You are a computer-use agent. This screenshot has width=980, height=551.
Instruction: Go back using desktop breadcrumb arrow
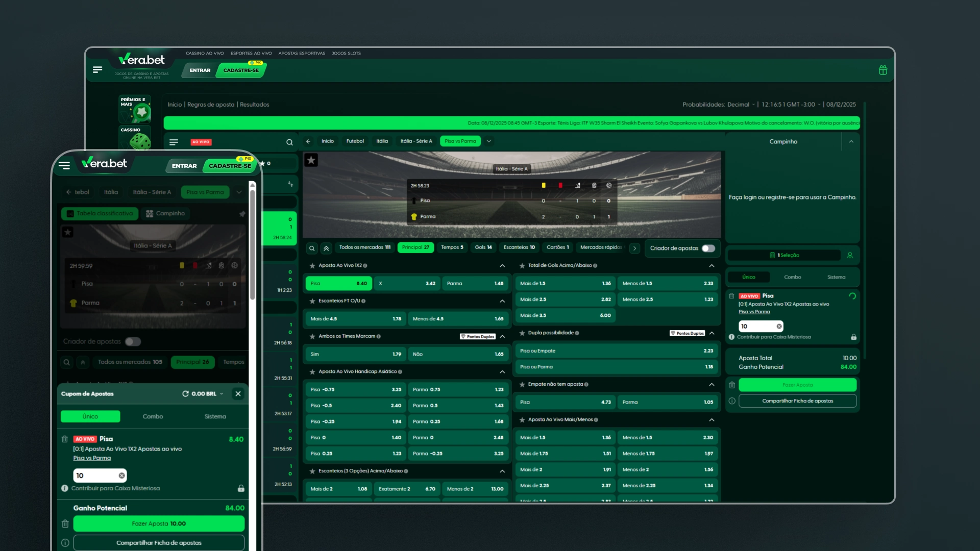(308, 141)
